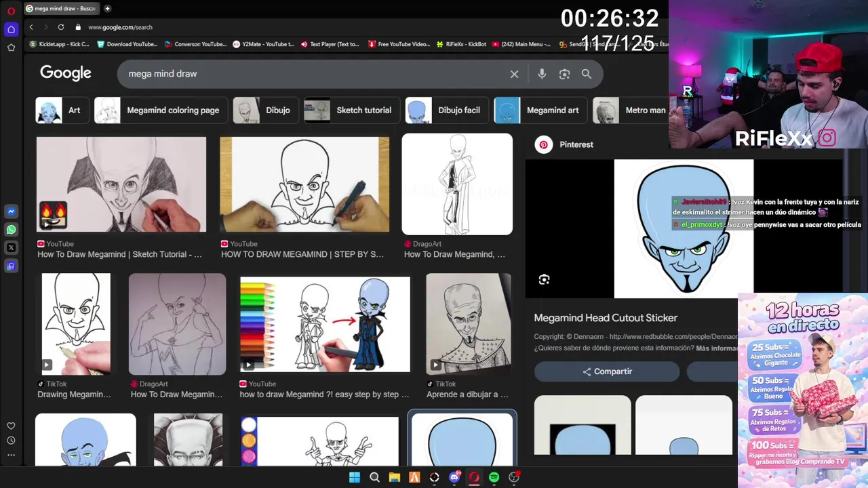This screenshot has height=488, width=868.
Task: Click the Lens icon on preview image
Action: [544, 279]
